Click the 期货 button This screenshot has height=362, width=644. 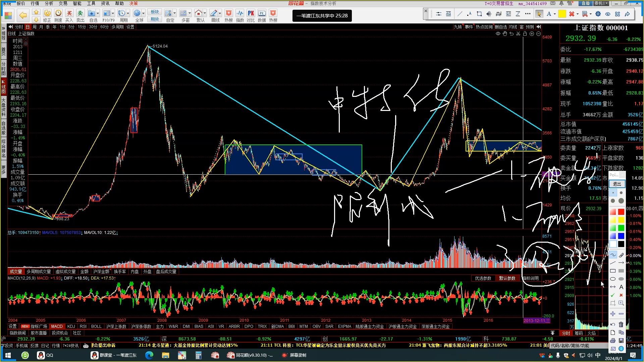(155, 19)
